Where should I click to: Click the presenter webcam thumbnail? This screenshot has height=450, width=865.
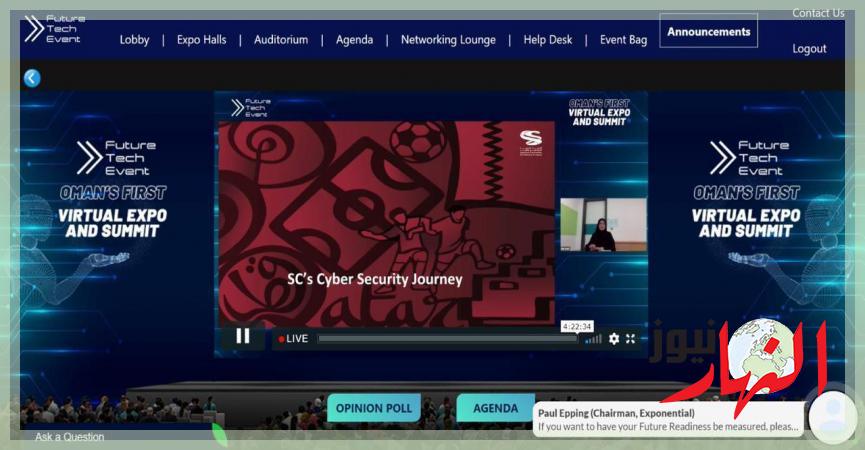(x=604, y=225)
